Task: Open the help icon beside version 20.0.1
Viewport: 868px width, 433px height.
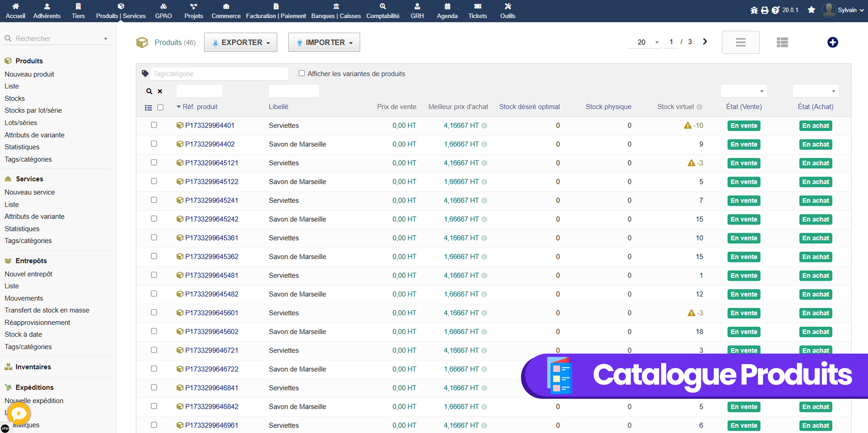Action: click(775, 10)
